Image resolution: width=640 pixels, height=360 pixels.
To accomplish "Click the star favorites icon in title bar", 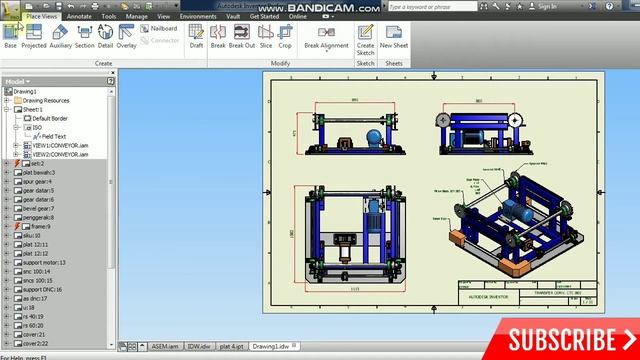I will click(519, 6).
